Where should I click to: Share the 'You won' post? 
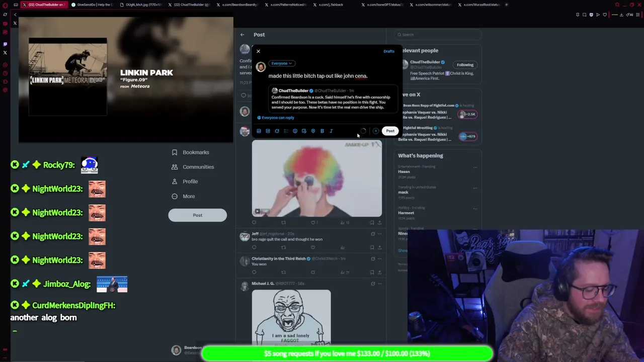[x=380, y=273]
